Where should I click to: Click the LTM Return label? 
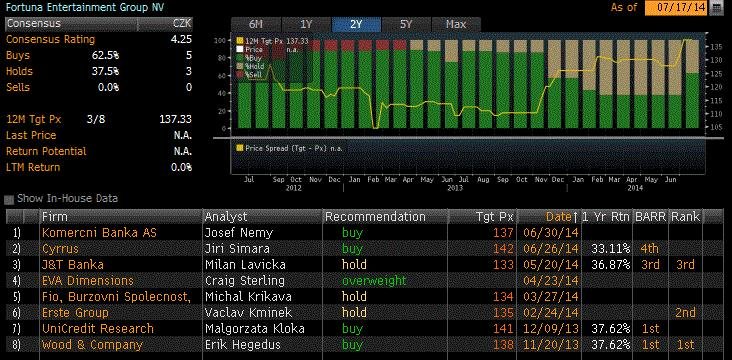pos(33,167)
